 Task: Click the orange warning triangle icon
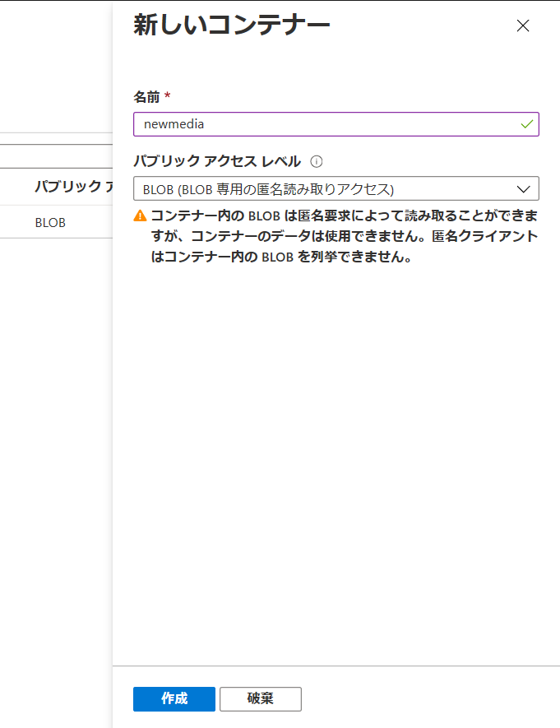tap(140, 216)
